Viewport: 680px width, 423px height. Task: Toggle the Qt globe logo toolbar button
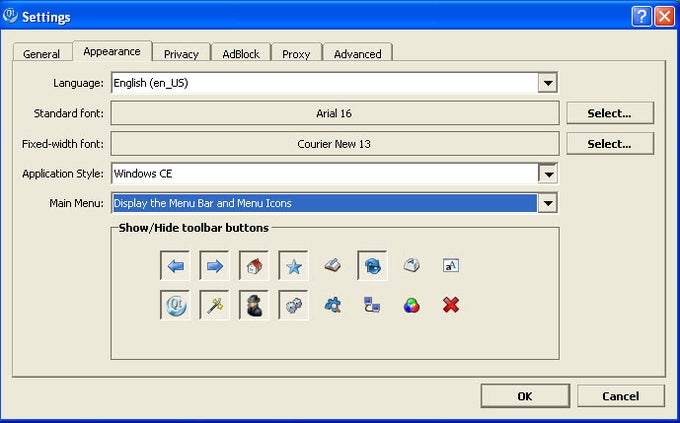point(175,305)
